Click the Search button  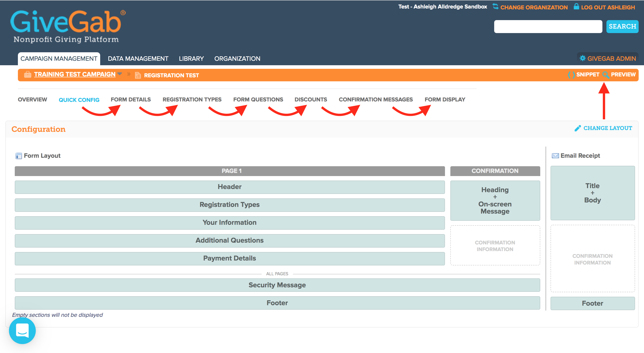pos(622,27)
